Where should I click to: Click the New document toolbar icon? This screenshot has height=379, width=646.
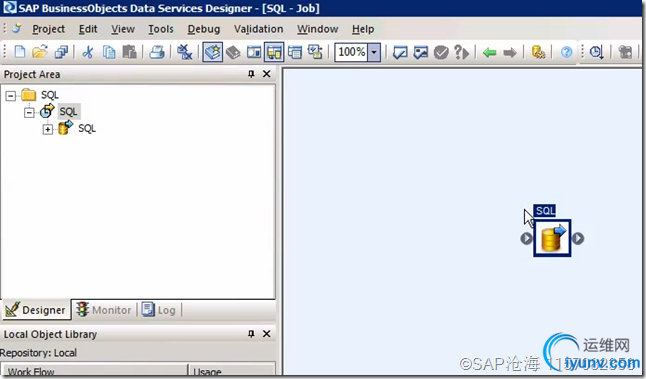20,52
